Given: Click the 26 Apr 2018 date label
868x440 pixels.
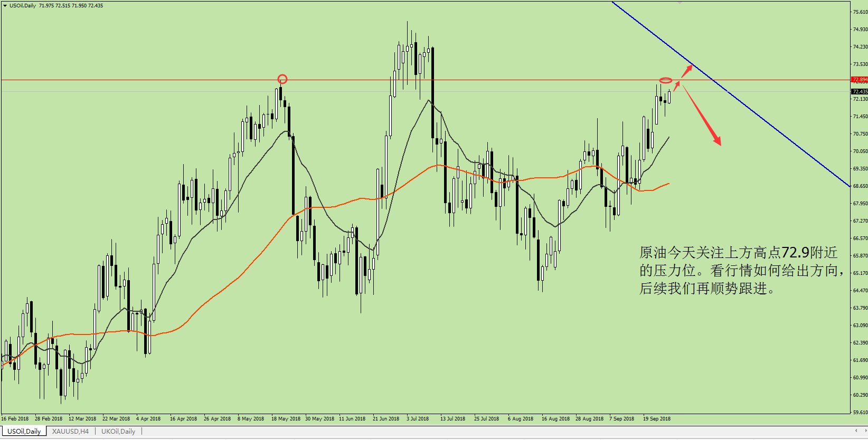Looking at the screenshot, I should (218, 419).
